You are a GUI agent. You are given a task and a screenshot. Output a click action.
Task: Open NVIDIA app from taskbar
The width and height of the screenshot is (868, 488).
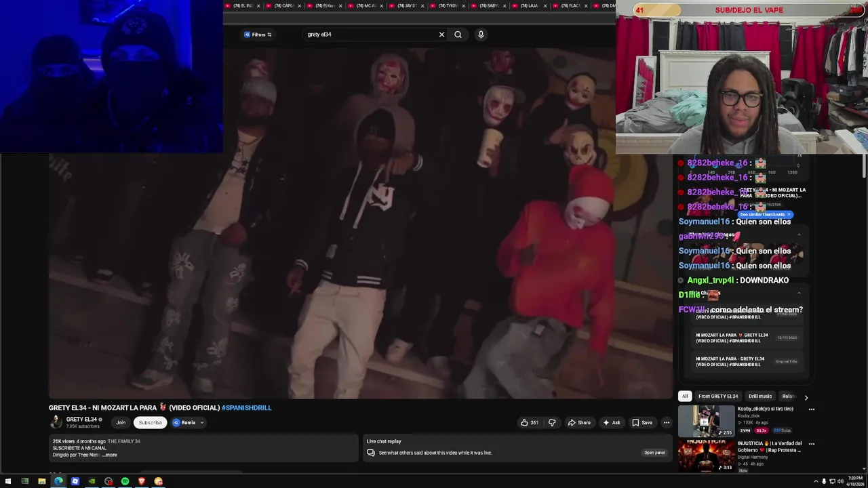pyautogui.click(x=92, y=481)
